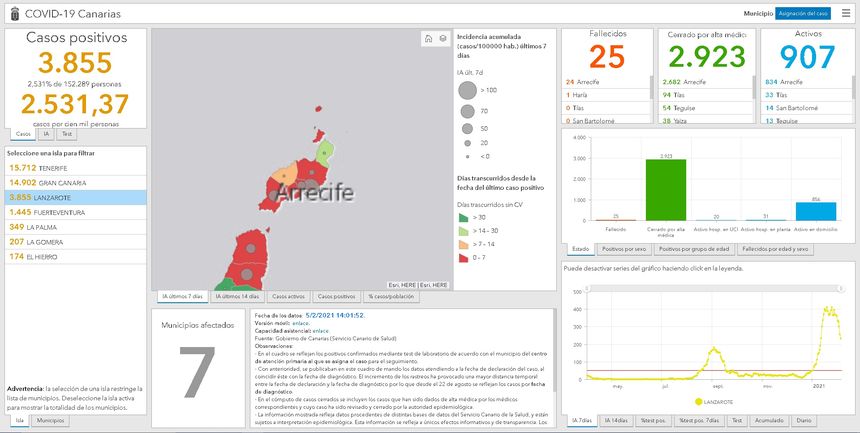Switch to the Municipios tab
The image size is (860, 433).
(51, 421)
